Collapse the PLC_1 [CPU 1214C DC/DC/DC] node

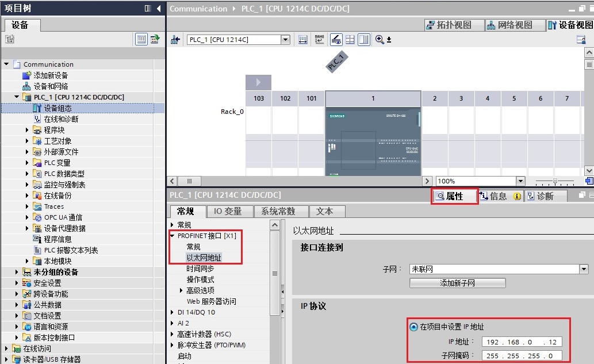pos(17,97)
